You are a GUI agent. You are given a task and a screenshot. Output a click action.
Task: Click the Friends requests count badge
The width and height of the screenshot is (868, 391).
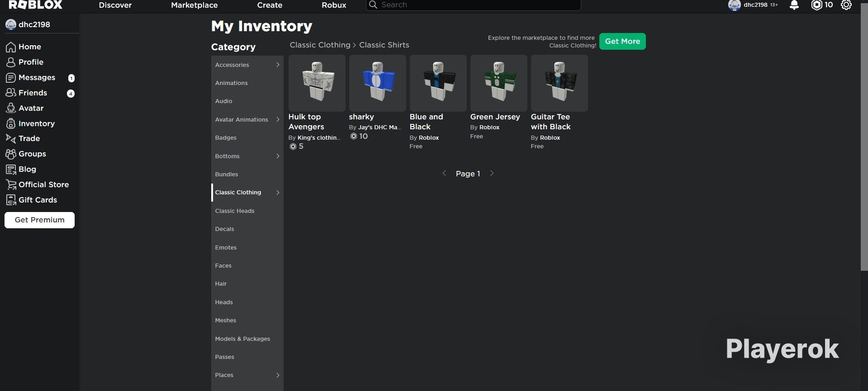(x=71, y=94)
